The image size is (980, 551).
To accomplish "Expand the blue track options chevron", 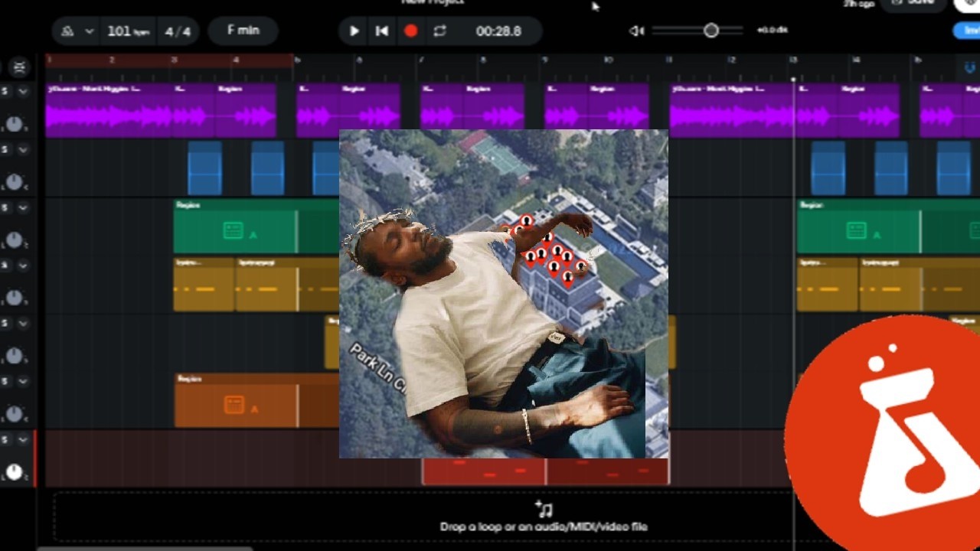I will tap(23, 149).
